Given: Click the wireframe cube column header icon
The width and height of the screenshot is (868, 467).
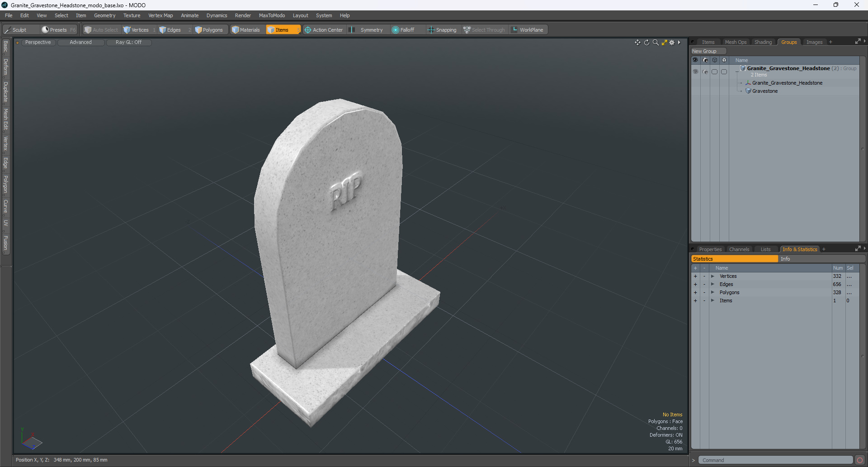Looking at the screenshot, I should (715, 60).
